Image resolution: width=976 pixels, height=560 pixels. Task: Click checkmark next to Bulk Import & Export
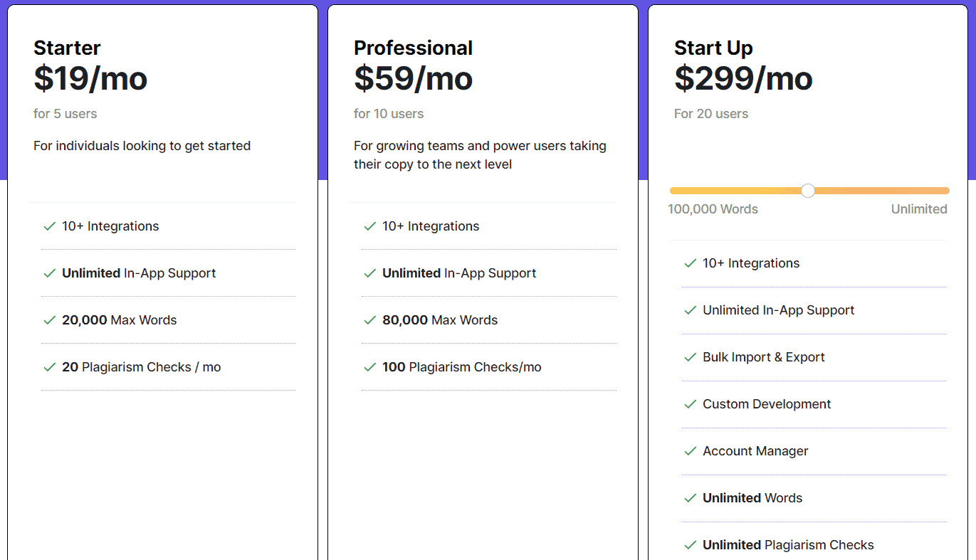[690, 357]
